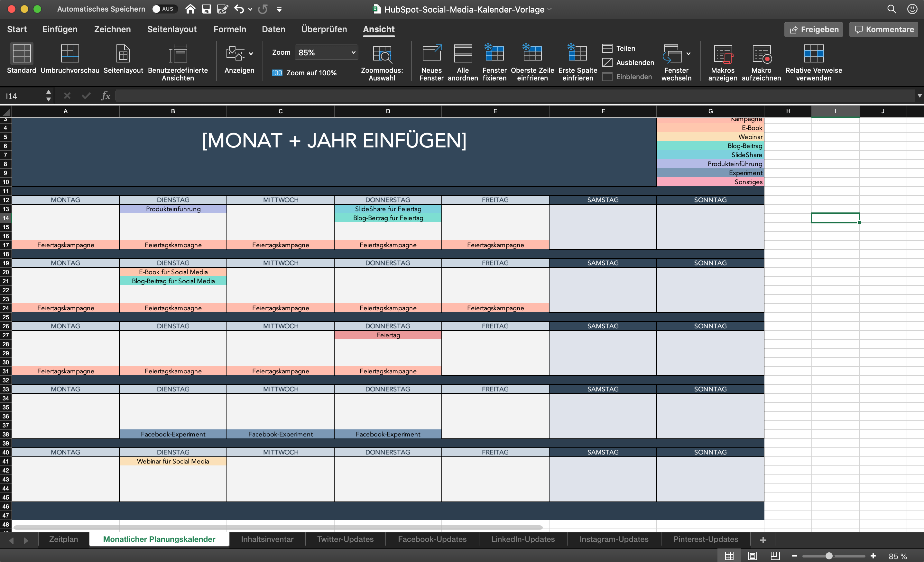Switch to Seitenlayout view in ribbon
This screenshot has height=562, width=924.
tap(123, 54)
